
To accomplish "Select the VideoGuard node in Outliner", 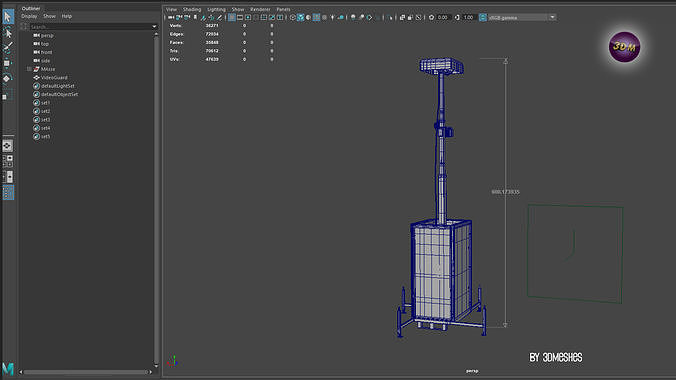I will pos(54,78).
